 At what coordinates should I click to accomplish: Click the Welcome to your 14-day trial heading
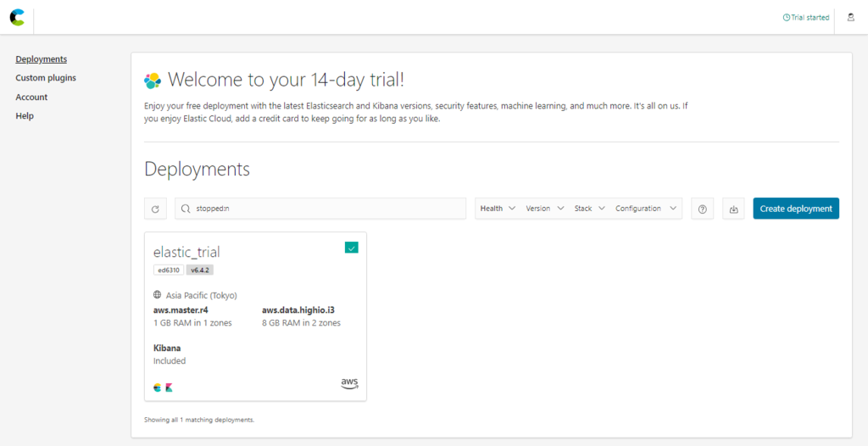(287, 81)
